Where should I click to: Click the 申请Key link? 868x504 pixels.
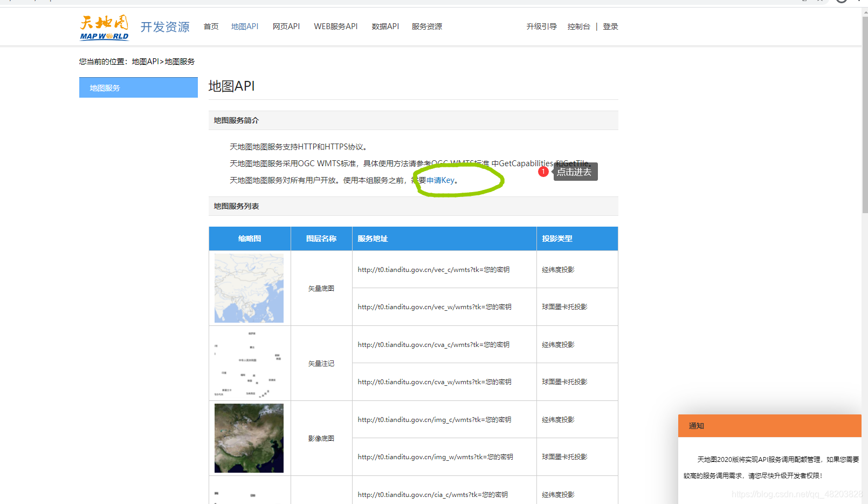click(440, 180)
